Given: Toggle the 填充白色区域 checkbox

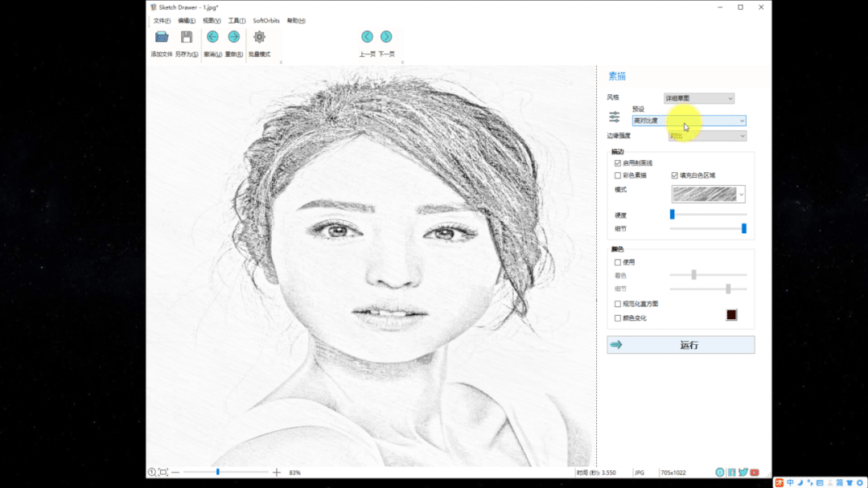Looking at the screenshot, I should coord(675,175).
